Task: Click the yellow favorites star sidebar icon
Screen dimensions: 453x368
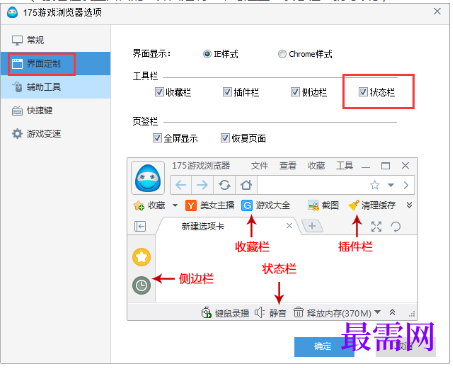Action: [x=142, y=257]
